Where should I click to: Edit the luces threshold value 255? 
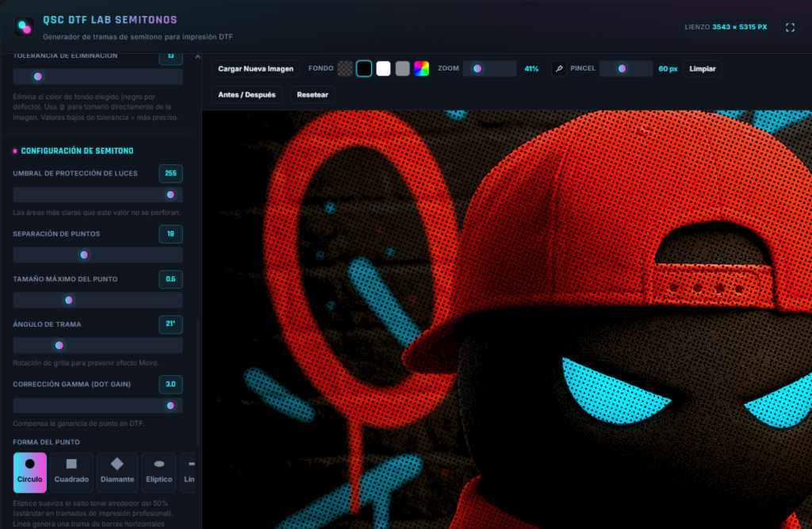coord(171,174)
